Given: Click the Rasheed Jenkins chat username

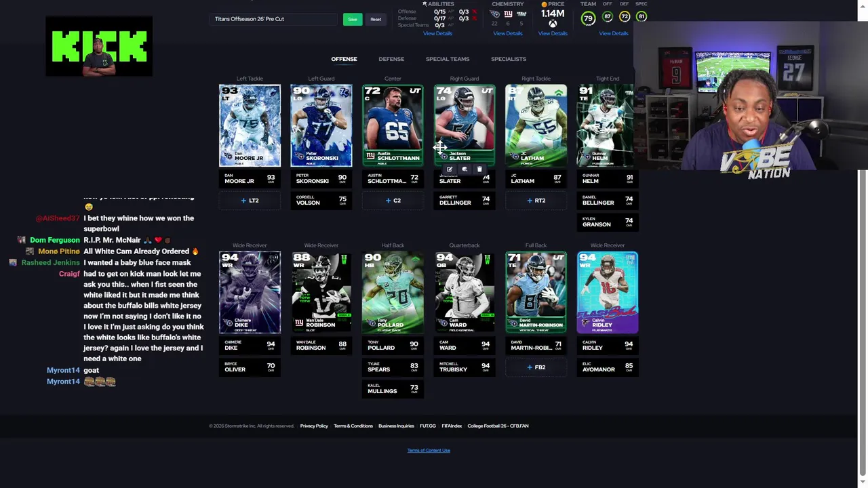Looking at the screenshot, I should click(51, 262).
